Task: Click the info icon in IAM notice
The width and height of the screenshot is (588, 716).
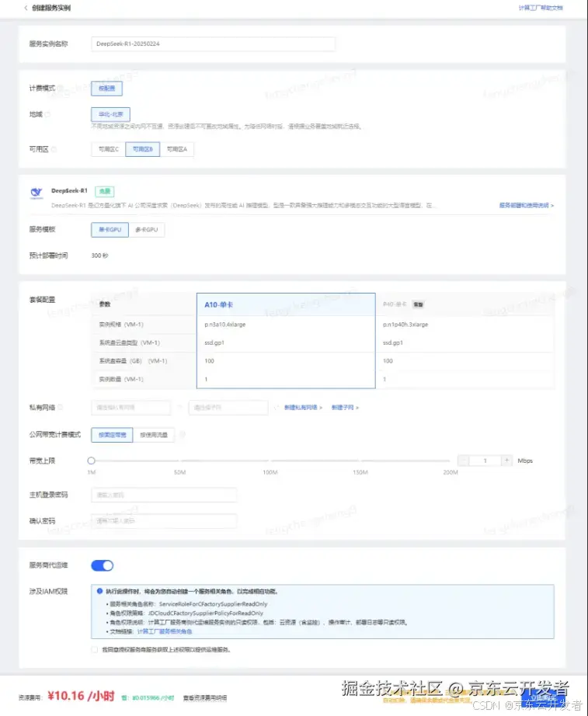Action: tap(99, 591)
